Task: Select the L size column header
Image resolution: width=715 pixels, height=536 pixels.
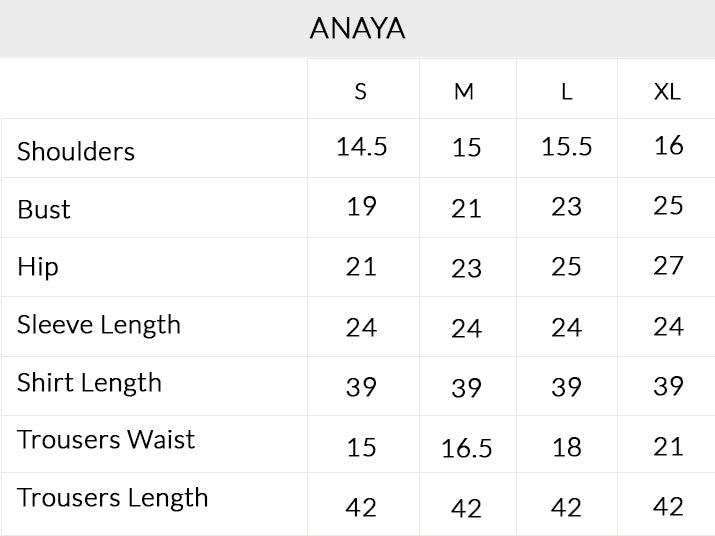Action: point(567,92)
